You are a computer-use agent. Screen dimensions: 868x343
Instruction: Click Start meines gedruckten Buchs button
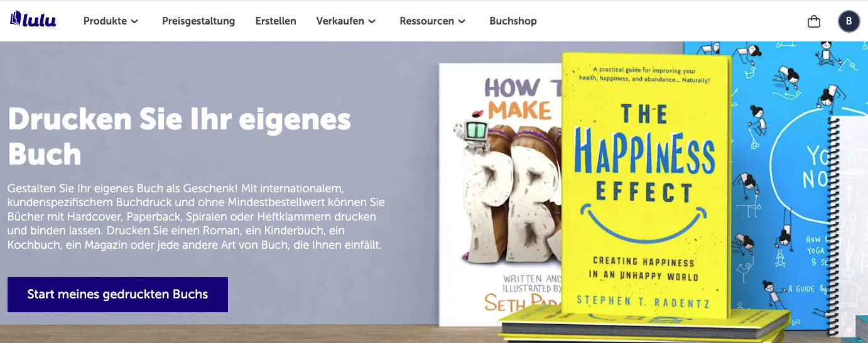pos(117,295)
